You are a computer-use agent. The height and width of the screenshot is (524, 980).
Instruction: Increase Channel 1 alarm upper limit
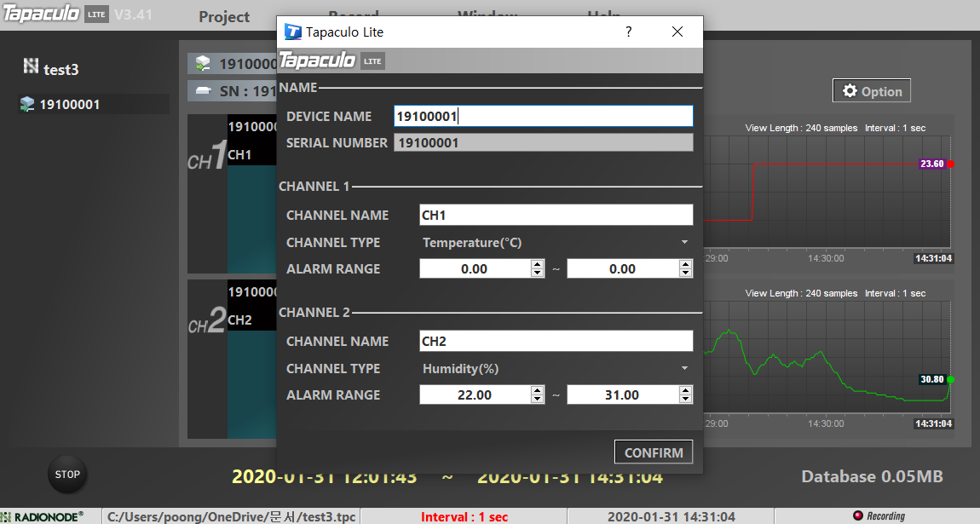[x=686, y=264]
